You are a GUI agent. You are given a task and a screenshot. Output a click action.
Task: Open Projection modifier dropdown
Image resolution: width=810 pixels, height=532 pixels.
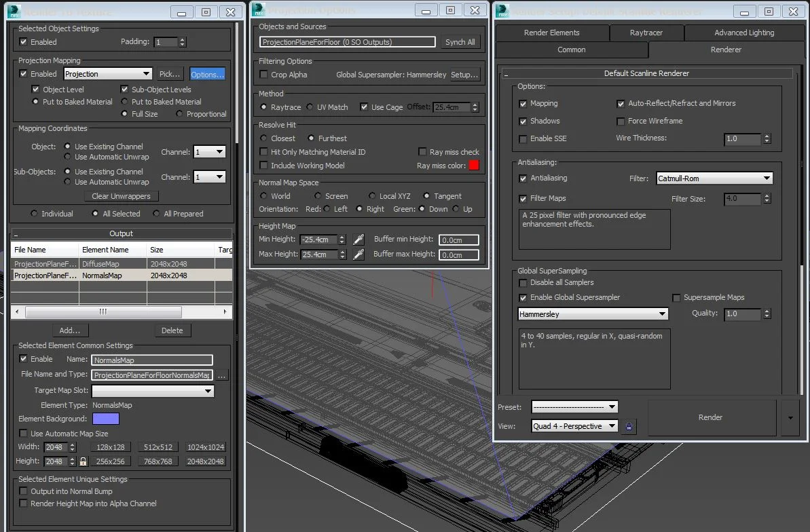(108, 74)
